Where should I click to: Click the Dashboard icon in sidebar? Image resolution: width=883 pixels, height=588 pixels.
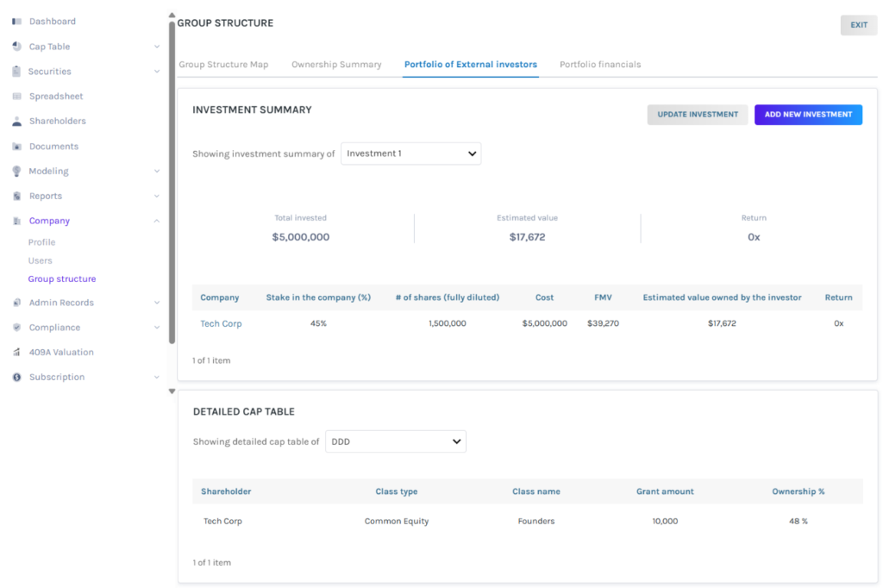(16, 22)
